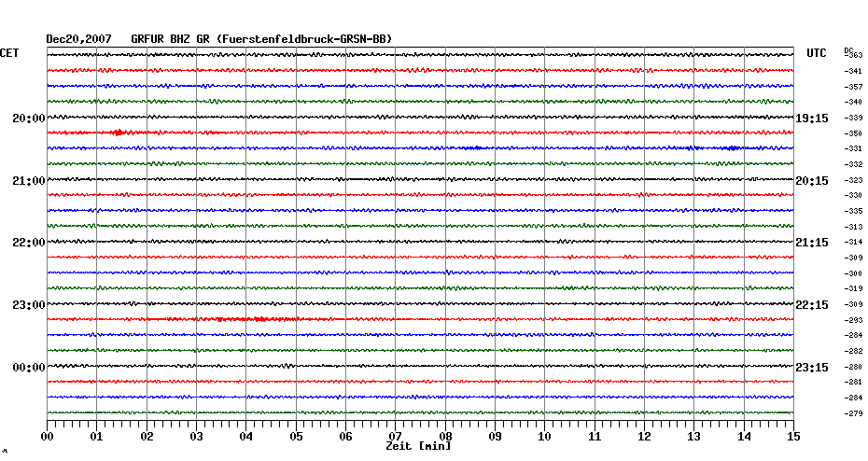
Task: Click the '00' minute axis label
Action: click(x=47, y=437)
